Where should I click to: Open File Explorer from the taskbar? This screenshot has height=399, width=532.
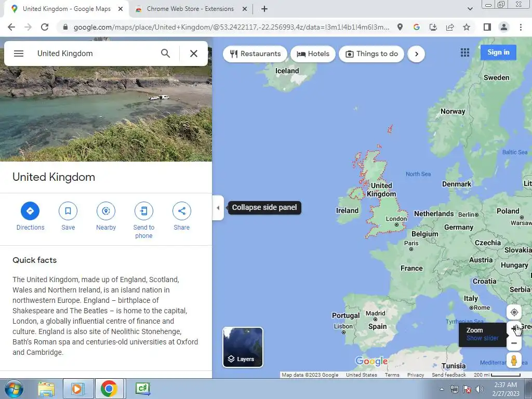[46, 389]
